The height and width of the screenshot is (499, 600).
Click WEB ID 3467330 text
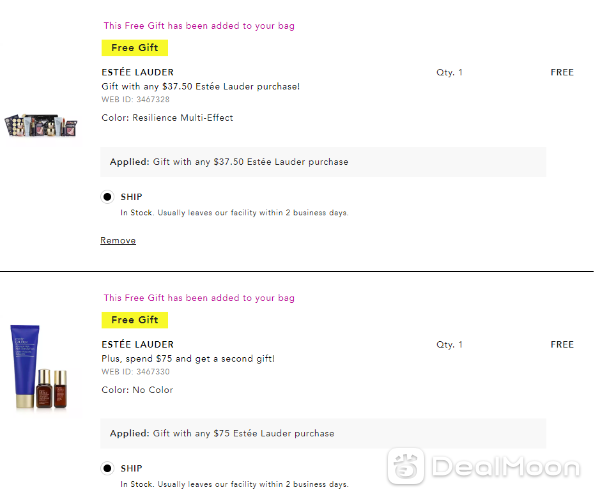click(135, 372)
